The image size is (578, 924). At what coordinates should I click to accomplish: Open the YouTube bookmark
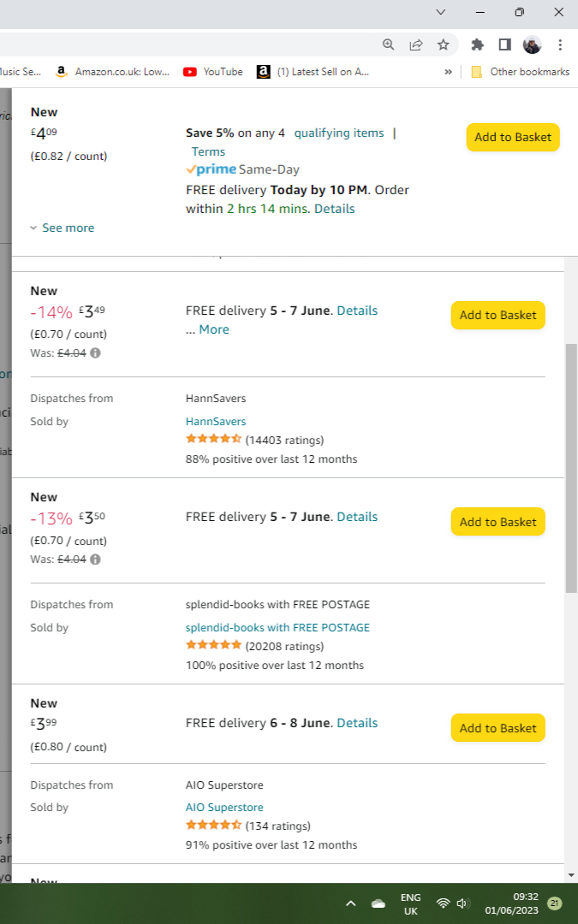click(213, 71)
